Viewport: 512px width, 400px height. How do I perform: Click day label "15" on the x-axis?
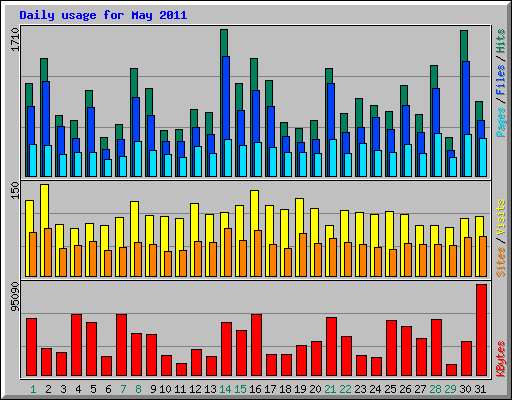pos(240,389)
